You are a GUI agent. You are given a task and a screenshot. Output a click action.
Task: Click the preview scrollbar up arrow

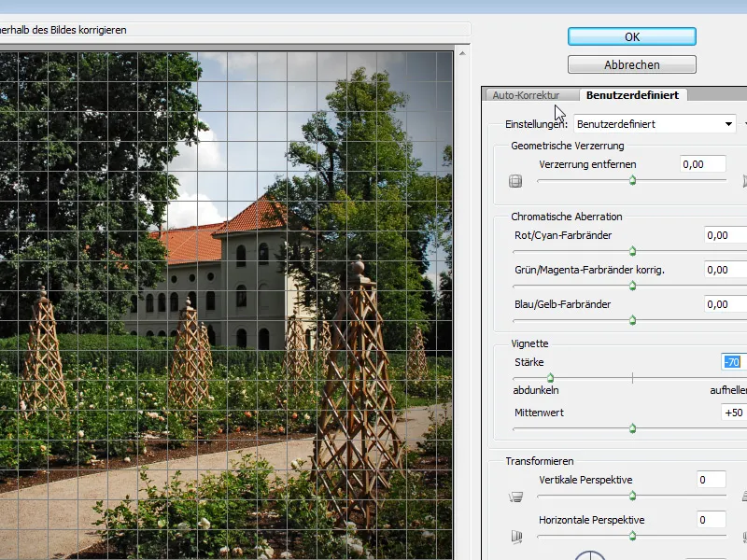(x=462, y=53)
